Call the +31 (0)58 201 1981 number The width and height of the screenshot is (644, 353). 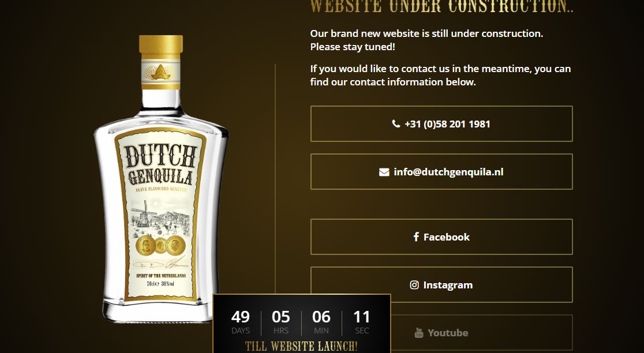[441, 123]
